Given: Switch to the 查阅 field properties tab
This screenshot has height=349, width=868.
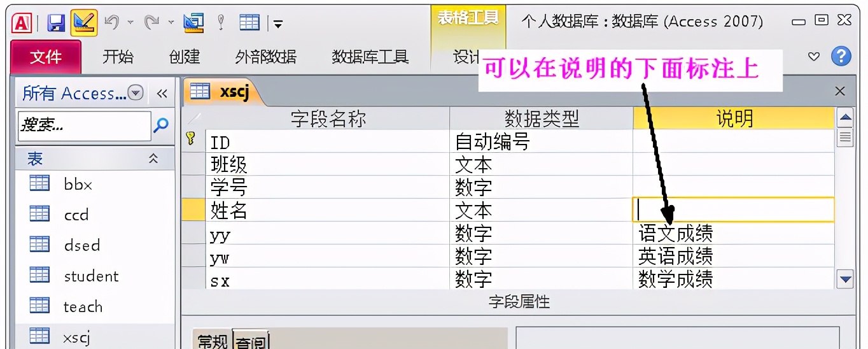Looking at the screenshot, I should [x=251, y=341].
